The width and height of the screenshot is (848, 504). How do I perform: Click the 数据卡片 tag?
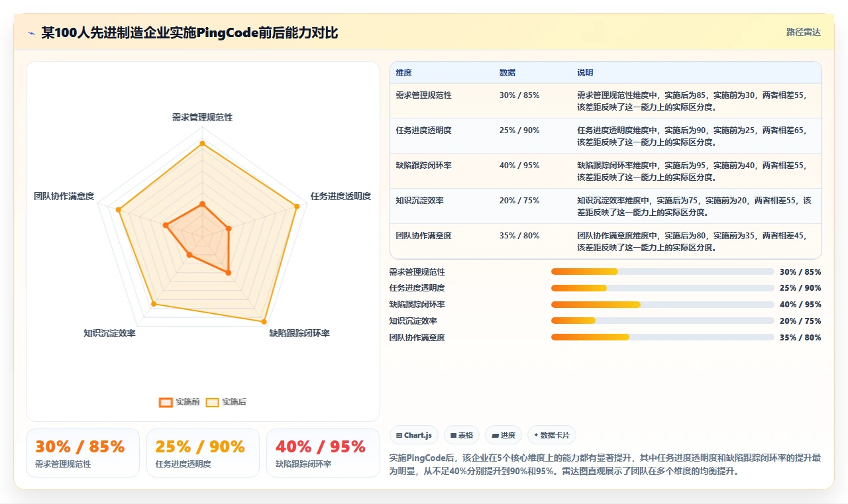click(552, 435)
